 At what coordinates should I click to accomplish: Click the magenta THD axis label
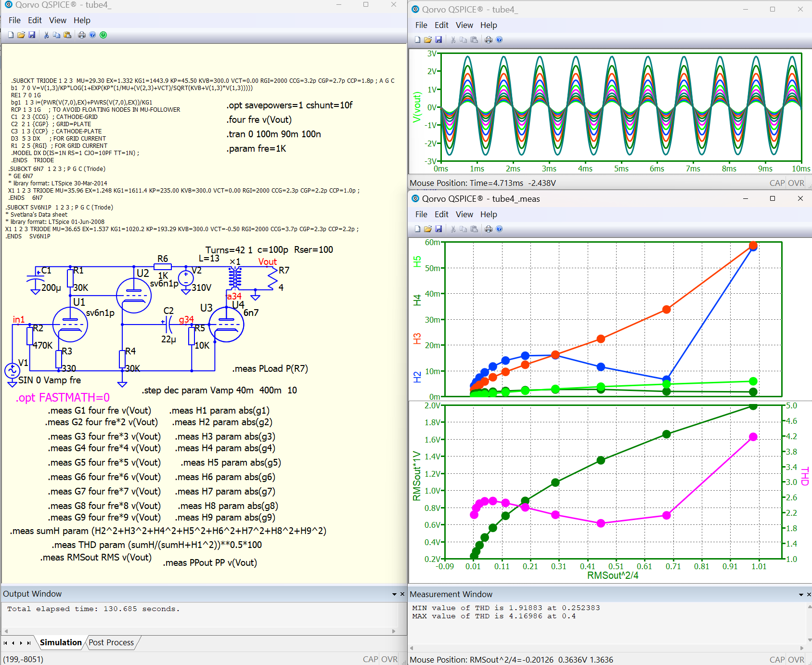coord(805,476)
